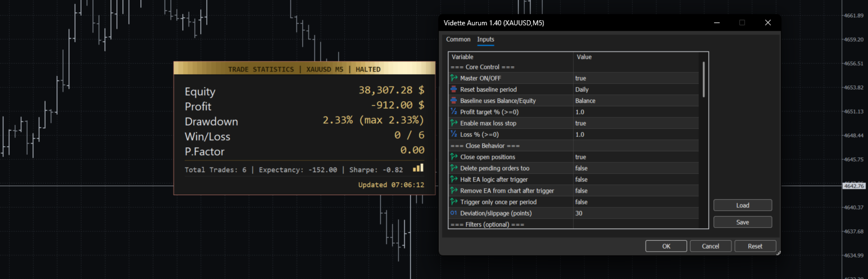The width and height of the screenshot is (868, 279).
Task: Select the '=== Core Control ===' row
Action: tap(574, 67)
